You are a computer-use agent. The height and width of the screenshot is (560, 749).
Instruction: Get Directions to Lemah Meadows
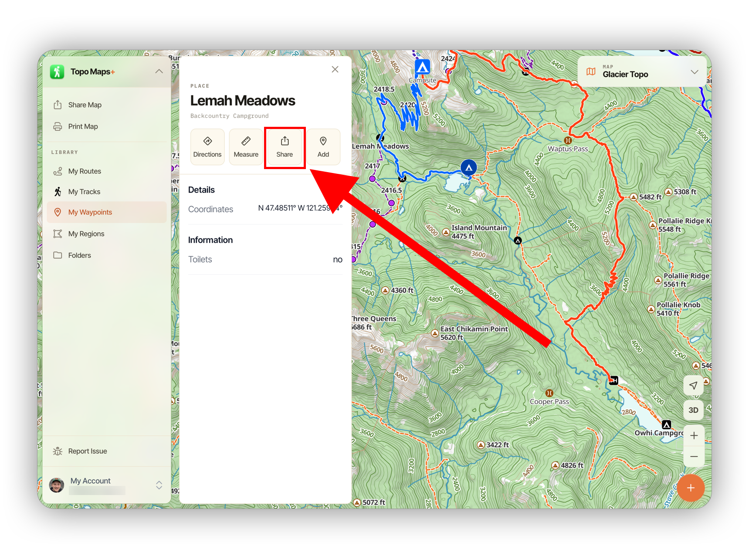[x=207, y=147]
